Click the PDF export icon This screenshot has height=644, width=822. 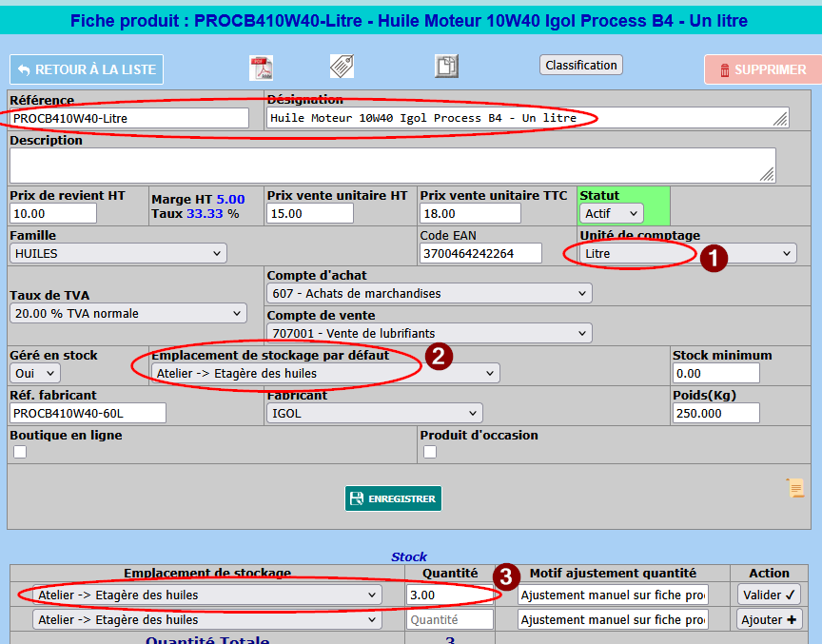(261, 68)
